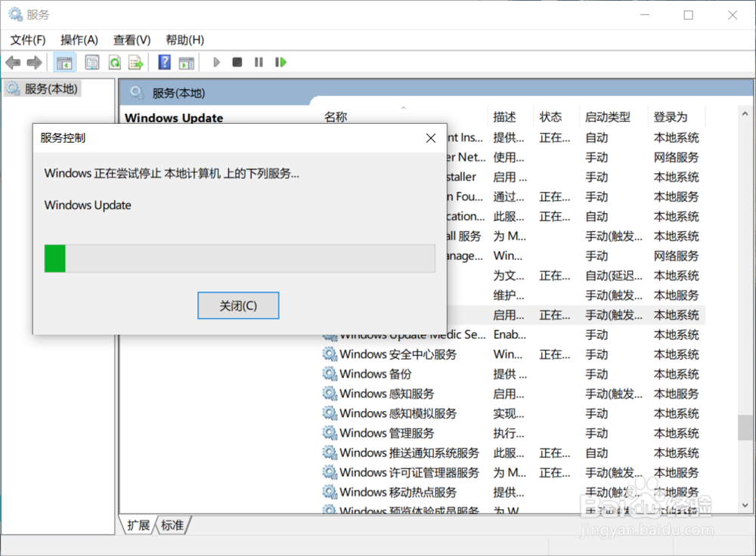Sort by the 启动类型 column header

[x=608, y=117]
